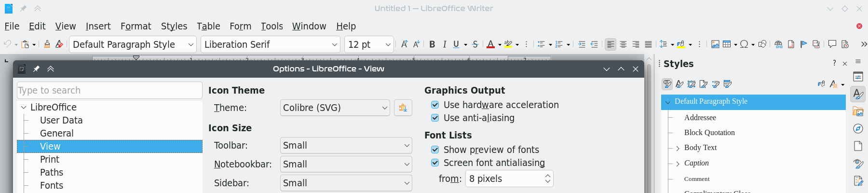
Task: Click the Paste clipboard icon
Action: (x=26, y=44)
